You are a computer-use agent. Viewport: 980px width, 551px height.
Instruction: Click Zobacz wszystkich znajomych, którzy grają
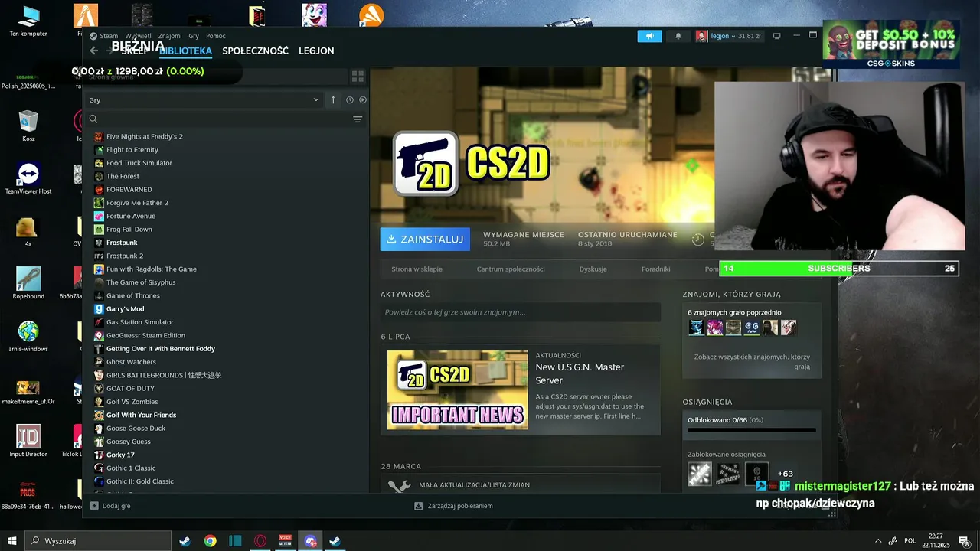752,361
